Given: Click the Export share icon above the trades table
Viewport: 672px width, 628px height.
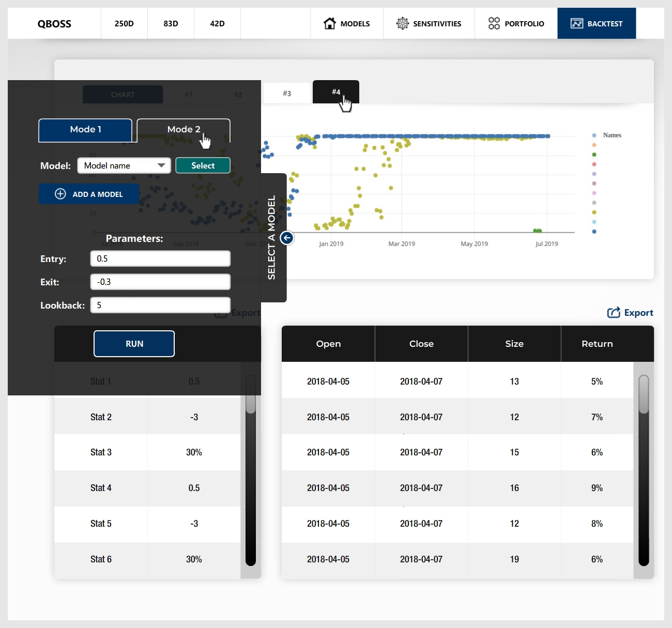Looking at the screenshot, I should coord(614,313).
